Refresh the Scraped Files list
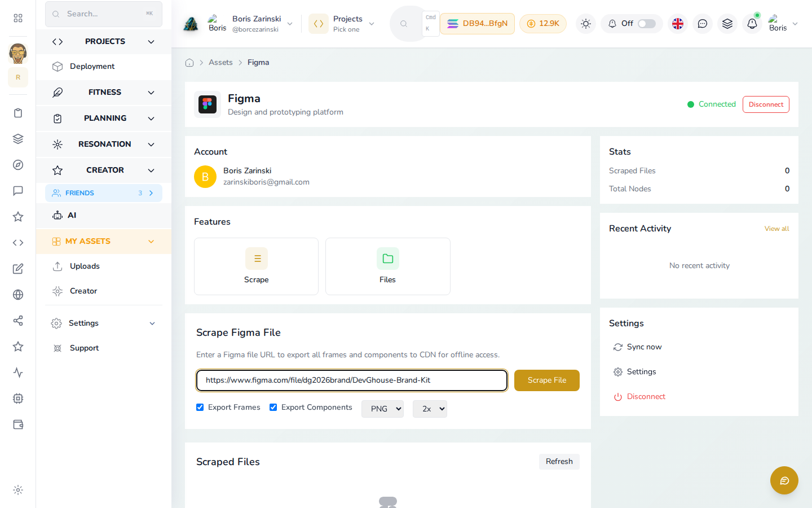This screenshot has width=812, height=508. [559, 462]
